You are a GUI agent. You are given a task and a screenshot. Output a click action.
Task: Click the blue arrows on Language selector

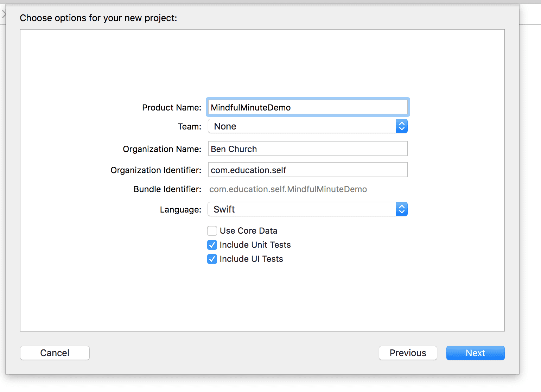[402, 209]
